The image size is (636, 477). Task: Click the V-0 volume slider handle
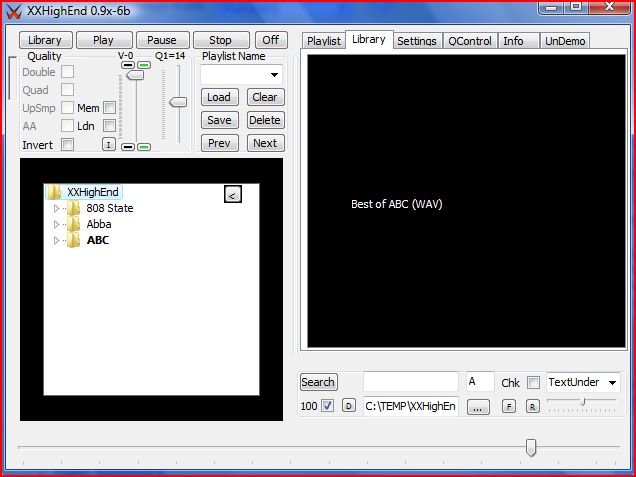tap(135, 75)
